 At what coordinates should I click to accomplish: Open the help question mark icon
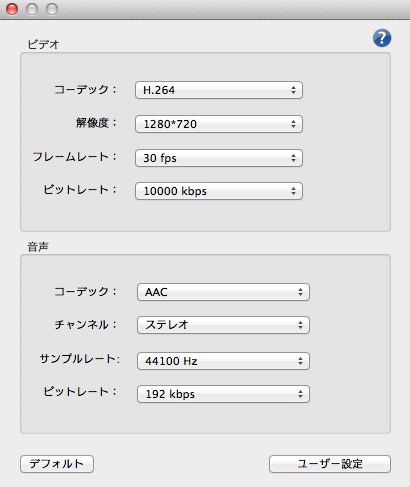point(382,38)
